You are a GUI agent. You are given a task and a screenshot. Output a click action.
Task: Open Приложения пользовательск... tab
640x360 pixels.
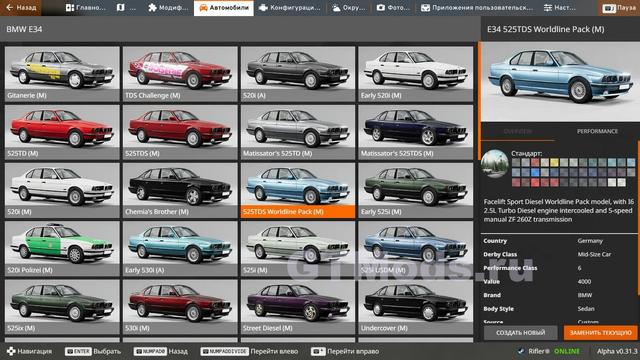tap(476, 8)
